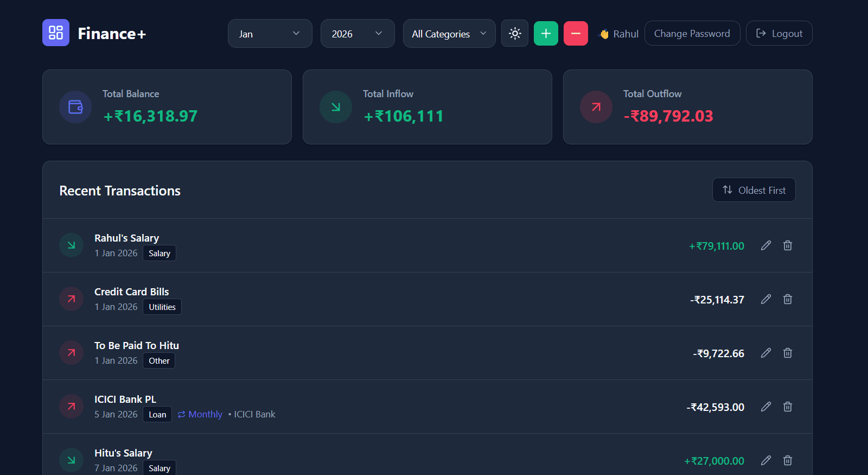The width and height of the screenshot is (868, 475).
Task: Delete the Rahul's Salary transaction
Action: pyautogui.click(x=788, y=245)
